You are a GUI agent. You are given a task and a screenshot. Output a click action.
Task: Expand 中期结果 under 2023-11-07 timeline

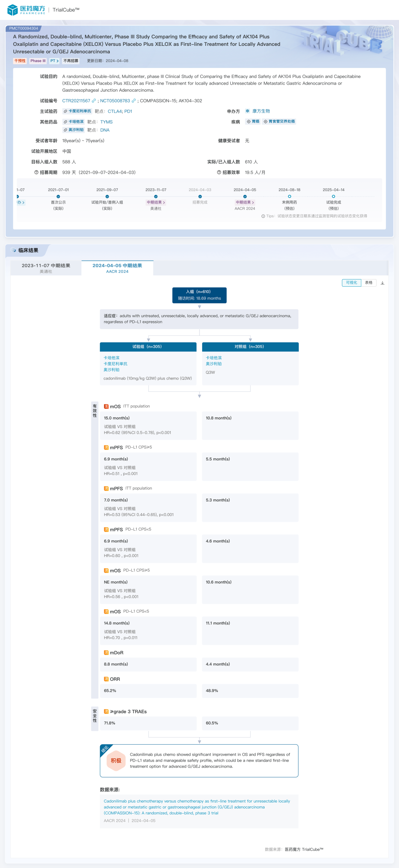[x=156, y=202]
